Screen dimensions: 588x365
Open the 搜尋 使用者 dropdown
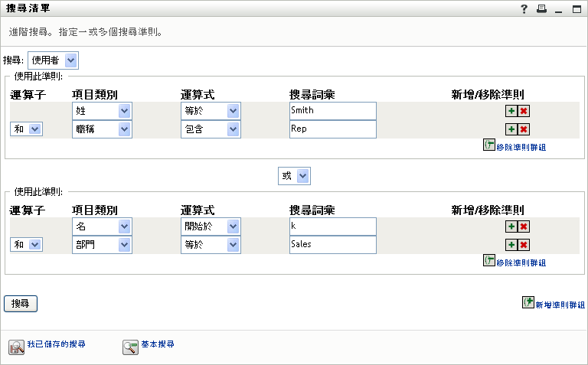pos(53,60)
